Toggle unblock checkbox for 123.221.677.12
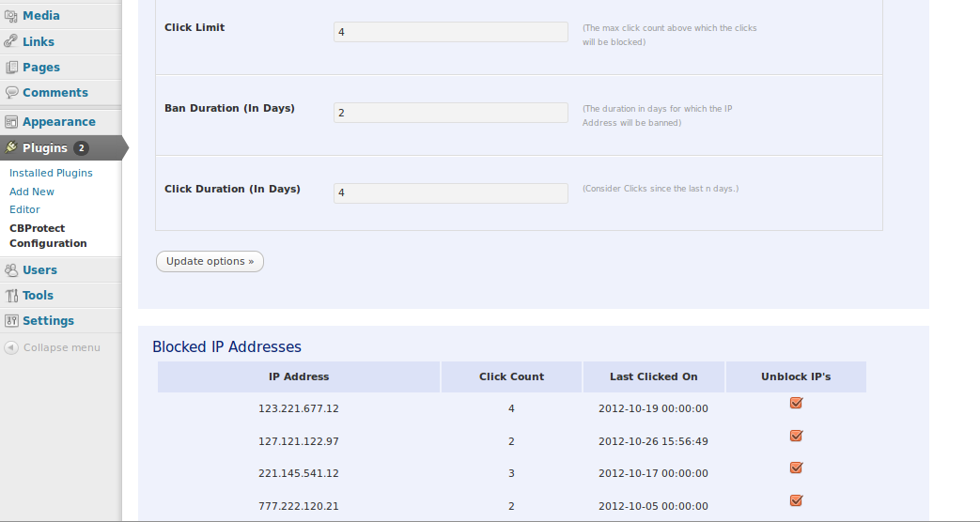 pos(796,403)
